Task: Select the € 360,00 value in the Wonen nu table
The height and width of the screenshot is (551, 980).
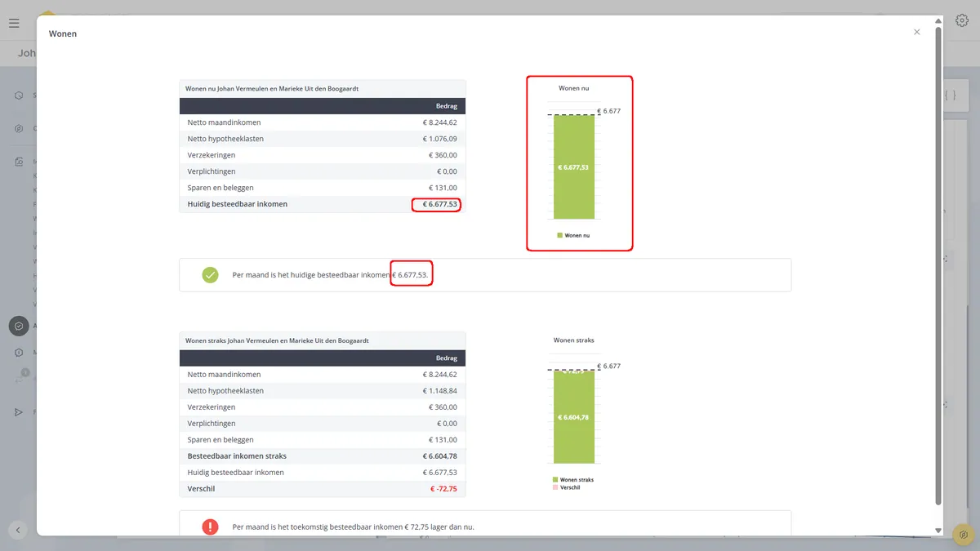Action: (x=443, y=155)
